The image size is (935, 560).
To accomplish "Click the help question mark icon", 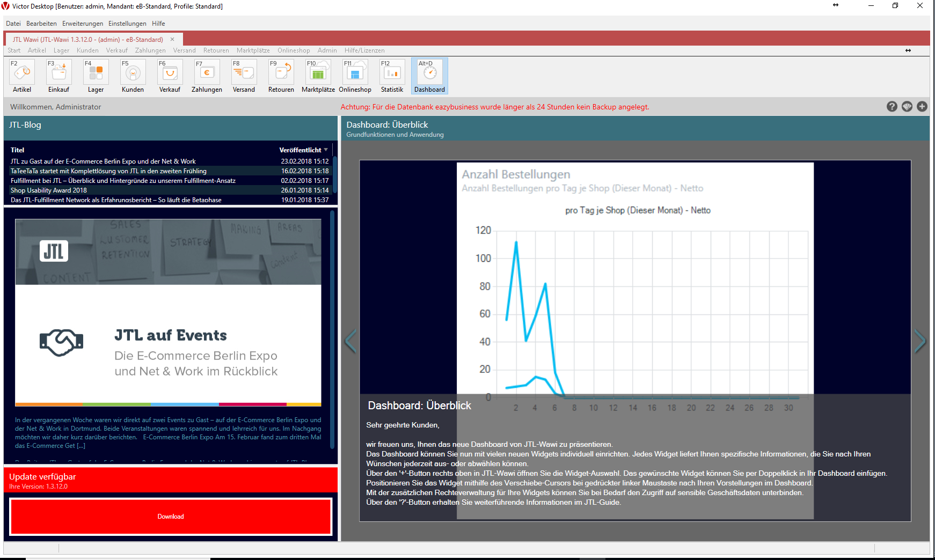I will click(x=892, y=107).
